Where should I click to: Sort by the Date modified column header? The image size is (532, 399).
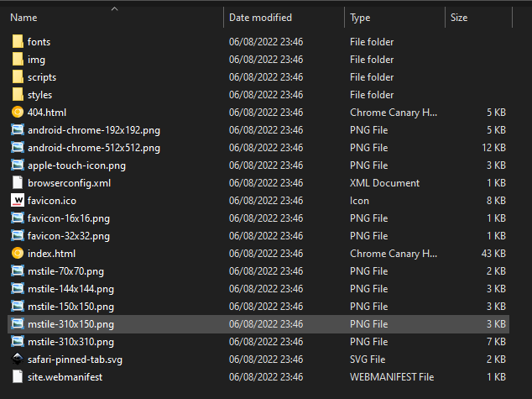[260, 18]
